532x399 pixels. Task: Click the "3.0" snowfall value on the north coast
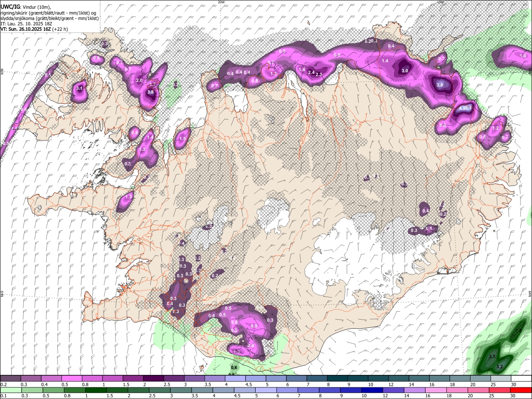pyautogui.click(x=405, y=71)
